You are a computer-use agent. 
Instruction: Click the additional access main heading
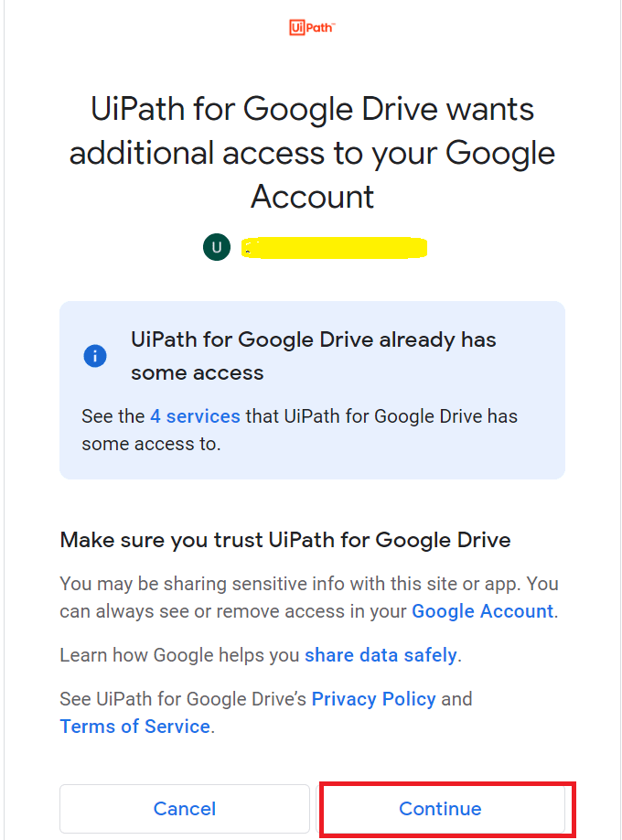(x=312, y=153)
